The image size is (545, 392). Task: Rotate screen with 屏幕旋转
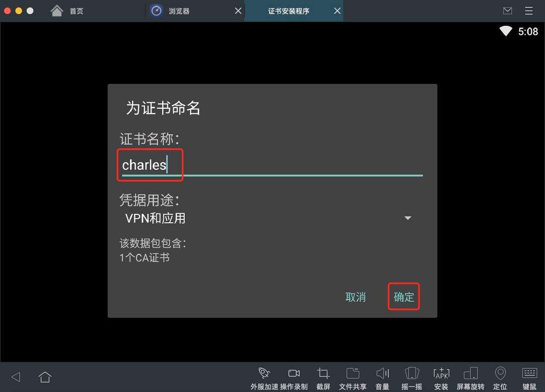pyautogui.click(x=471, y=379)
